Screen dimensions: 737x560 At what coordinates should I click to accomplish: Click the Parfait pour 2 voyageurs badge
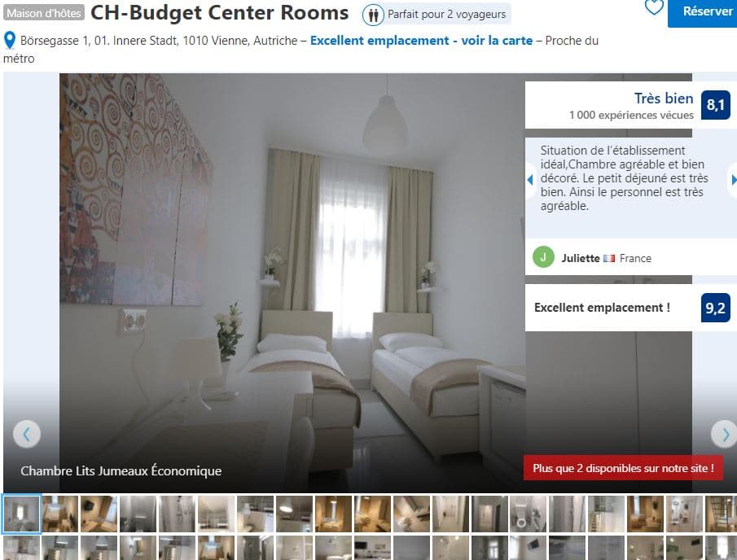(436, 15)
